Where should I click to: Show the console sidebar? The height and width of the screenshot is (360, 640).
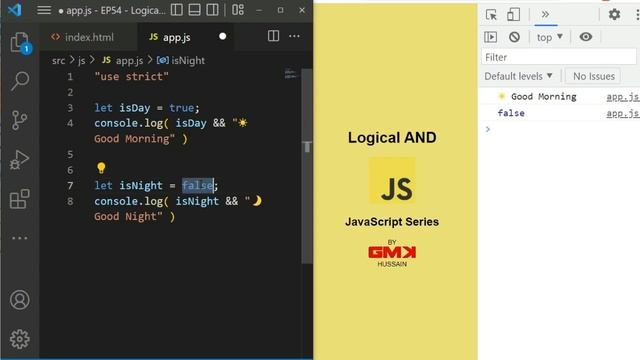tap(491, 37)
